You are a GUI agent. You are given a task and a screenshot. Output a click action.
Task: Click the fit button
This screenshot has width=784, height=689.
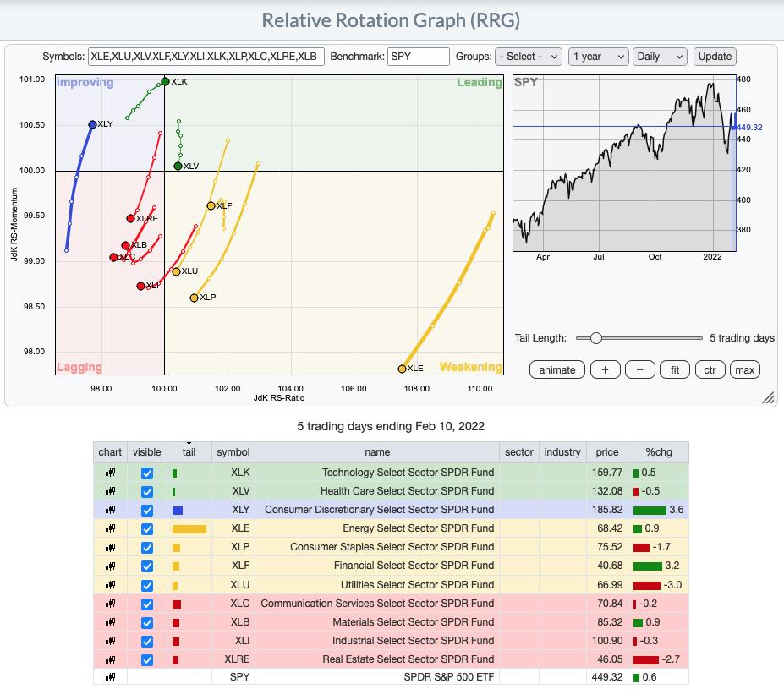click(675, 370)
